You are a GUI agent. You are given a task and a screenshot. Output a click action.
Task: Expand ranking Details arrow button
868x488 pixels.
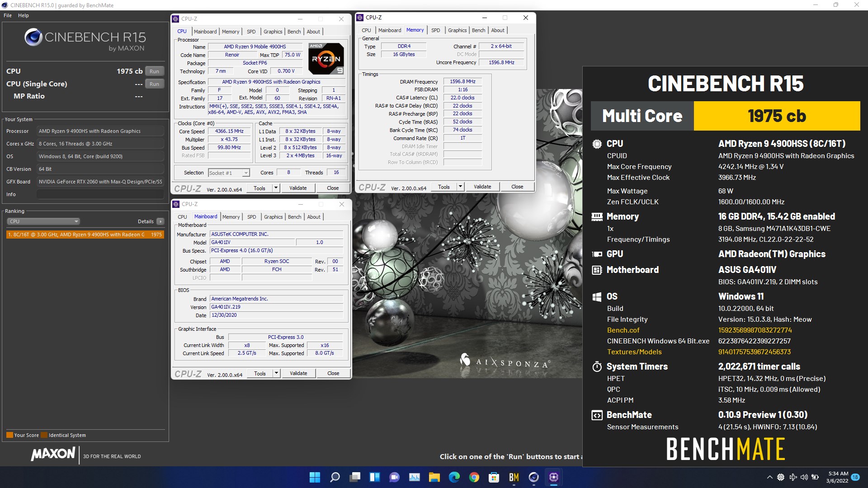tap(160, 221)
